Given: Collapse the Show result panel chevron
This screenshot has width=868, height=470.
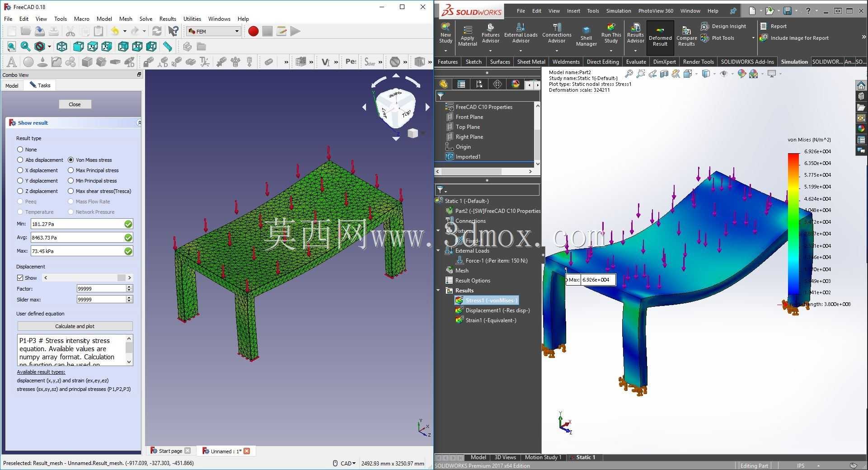Looking at the screenshot, I should click(x=139, y=123).
